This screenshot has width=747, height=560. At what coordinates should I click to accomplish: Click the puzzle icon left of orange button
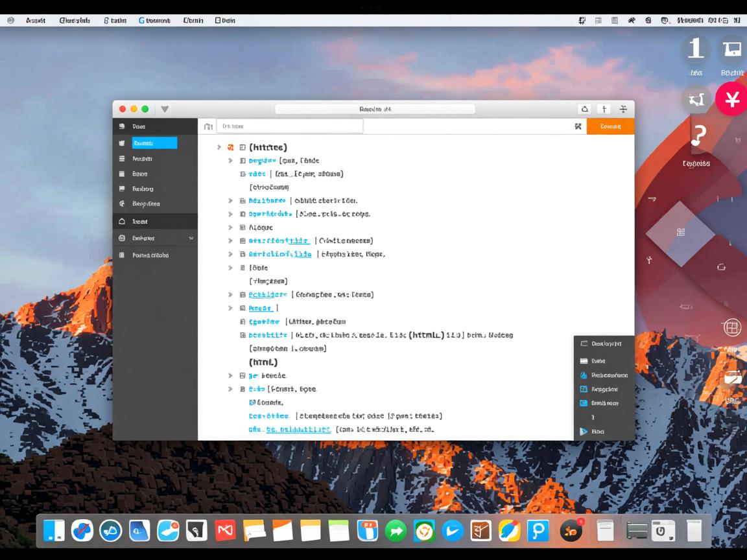point(578,126)
